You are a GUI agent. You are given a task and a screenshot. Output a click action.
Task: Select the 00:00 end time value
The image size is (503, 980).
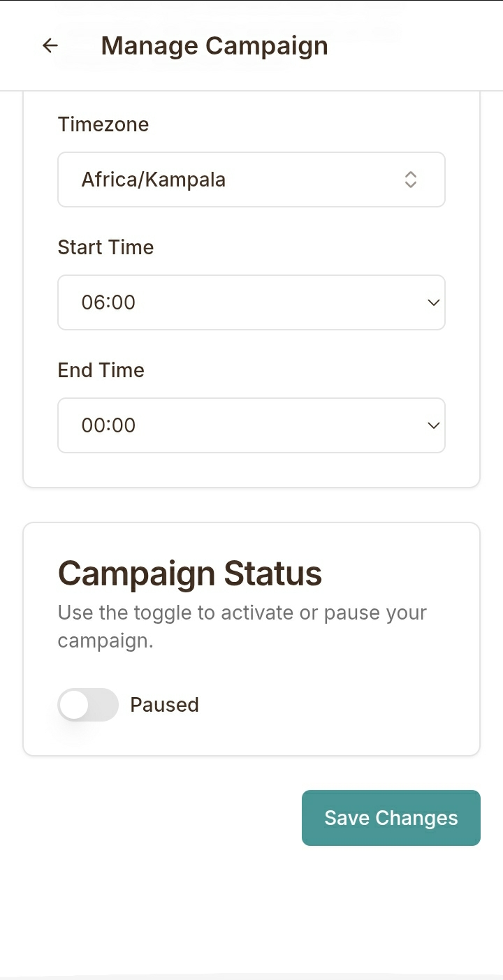108,425
